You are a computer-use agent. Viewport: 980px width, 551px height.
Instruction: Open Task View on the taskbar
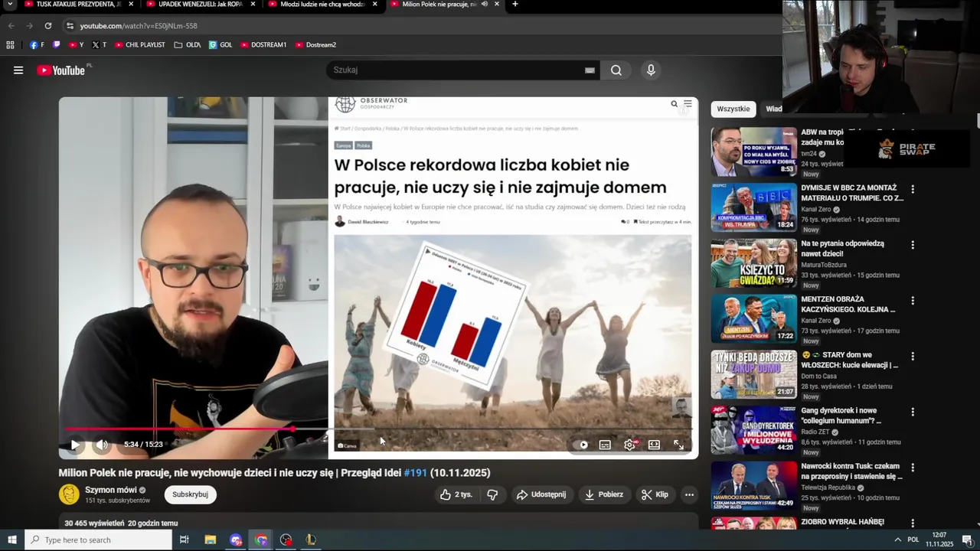(184, 540)
